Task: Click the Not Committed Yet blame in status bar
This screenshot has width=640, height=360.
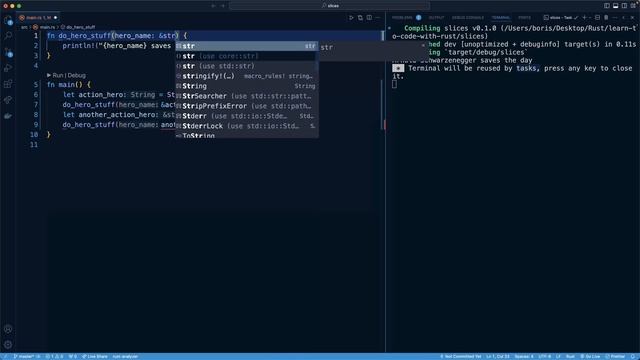Action: pyautogui.click(x=461, y=356)
